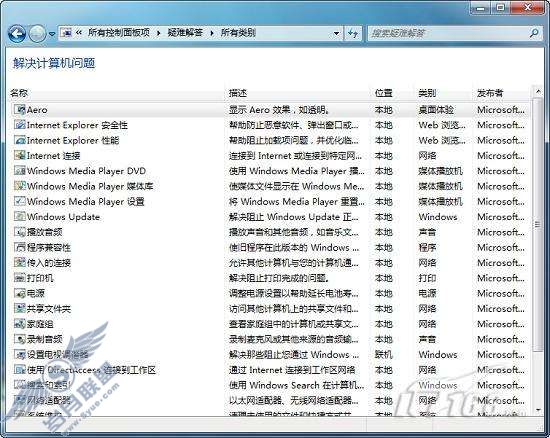This screenshot has width=550, height=438.
Task: Click the Windows Media Player 媒体库 icon
Action: [20, 186]
